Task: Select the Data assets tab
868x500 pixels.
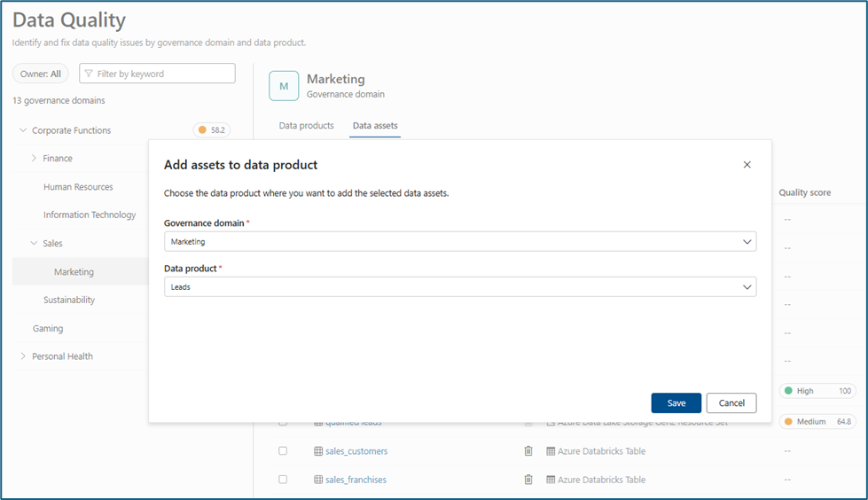Action: 375,126
